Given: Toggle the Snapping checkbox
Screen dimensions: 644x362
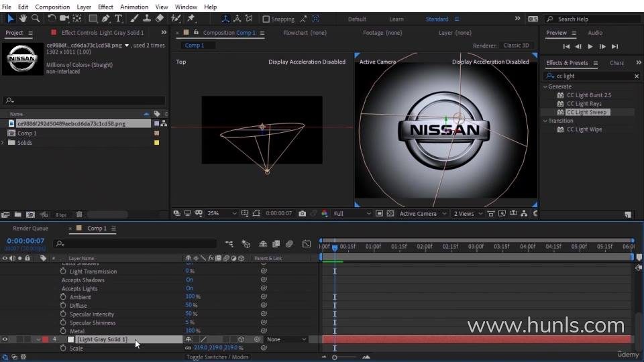Looking at the screenshot, I should point(266,19).
